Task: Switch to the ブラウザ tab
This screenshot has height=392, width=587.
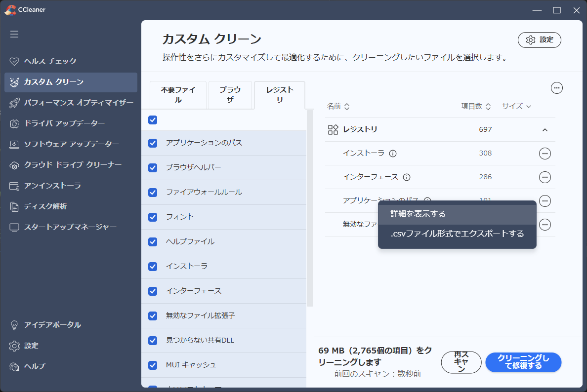Action: (x=230, y=95)
